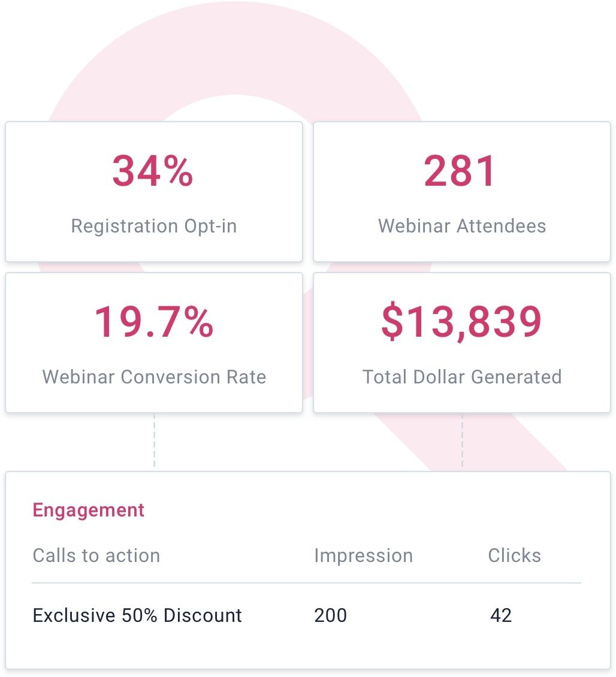
Task: Click the dashed connector below Total Dollar Generated
Action: pyautogui.click(x=462, y=441)
